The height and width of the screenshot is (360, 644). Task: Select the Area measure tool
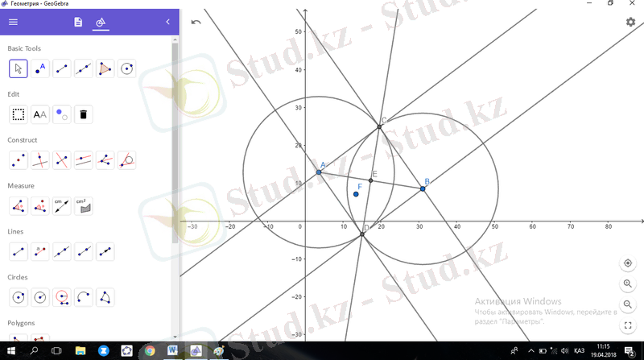[x=84, y=206]
